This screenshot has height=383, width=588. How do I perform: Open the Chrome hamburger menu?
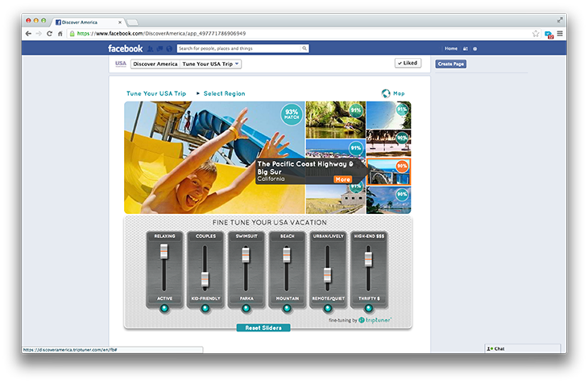point(560,34)
